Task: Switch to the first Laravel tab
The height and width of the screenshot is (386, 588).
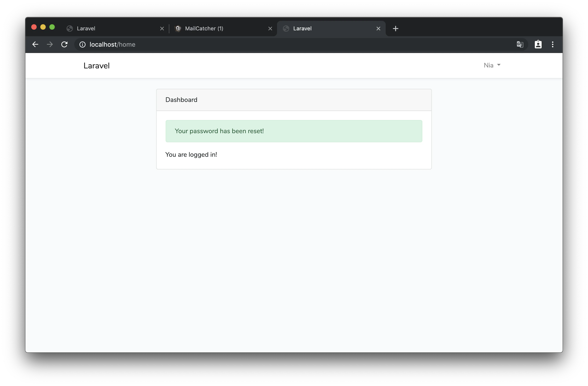Action: 115,29
